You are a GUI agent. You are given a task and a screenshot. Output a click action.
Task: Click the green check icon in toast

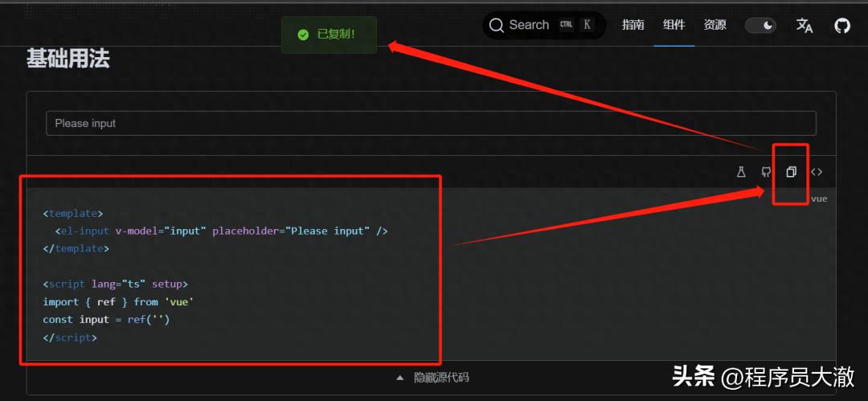tap(303, 35)
